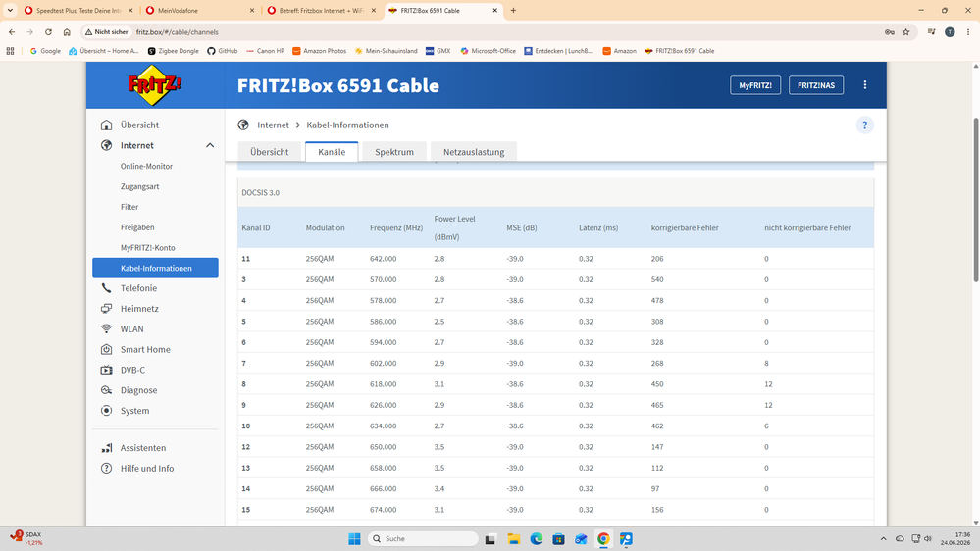Bookmark this page with star icon

point(906,31)
